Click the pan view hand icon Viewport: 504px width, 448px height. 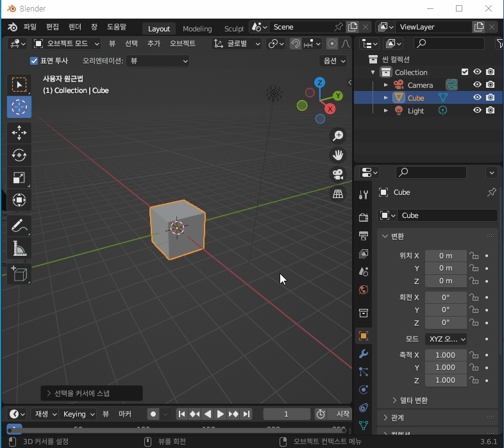click(338, 155)
